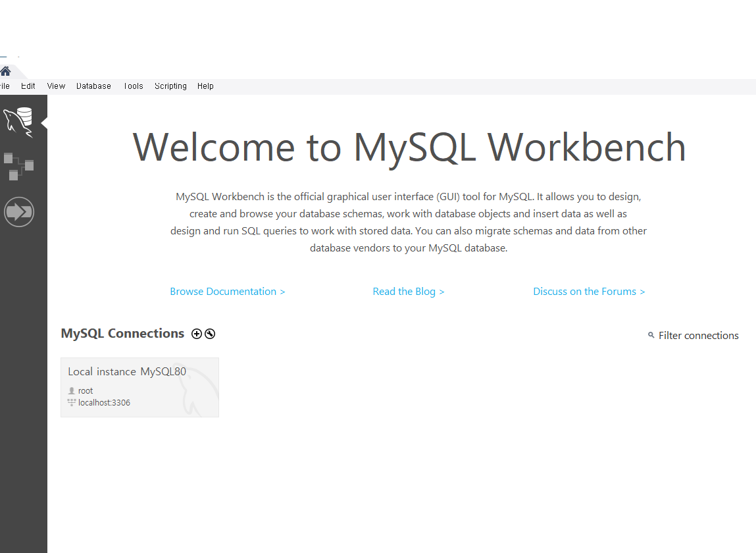Image resolution: width=756 pixels, height=553 pixels.
Task: Follow the Browse Documentation link
Action: [228, 292]
